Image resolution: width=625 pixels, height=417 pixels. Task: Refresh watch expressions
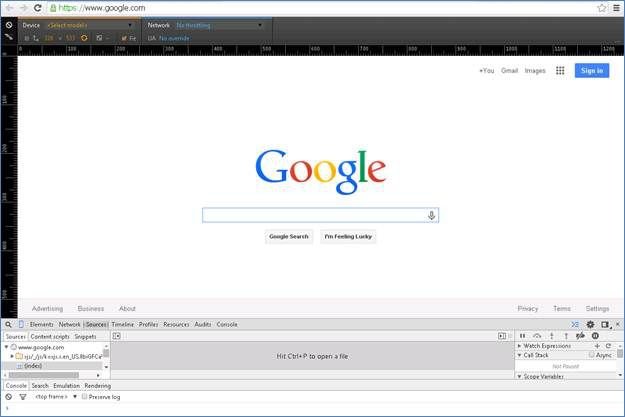tap(608, 346)
